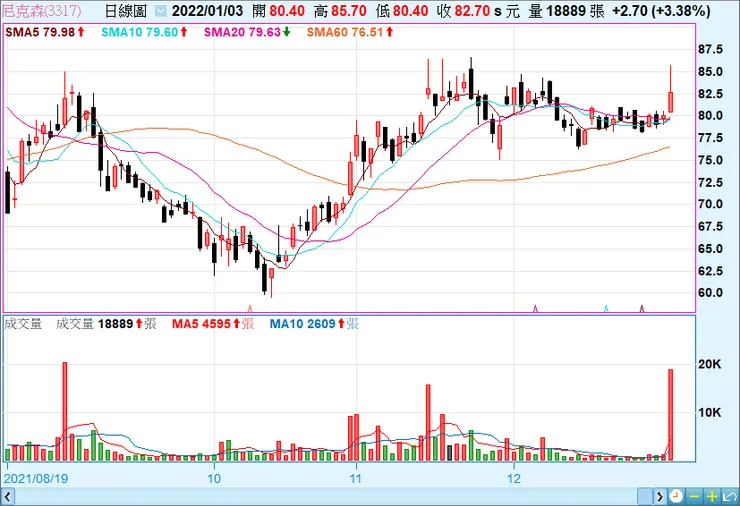Click the month 11 label on date axis
This screenshot has height=506, width=740.
355,479
